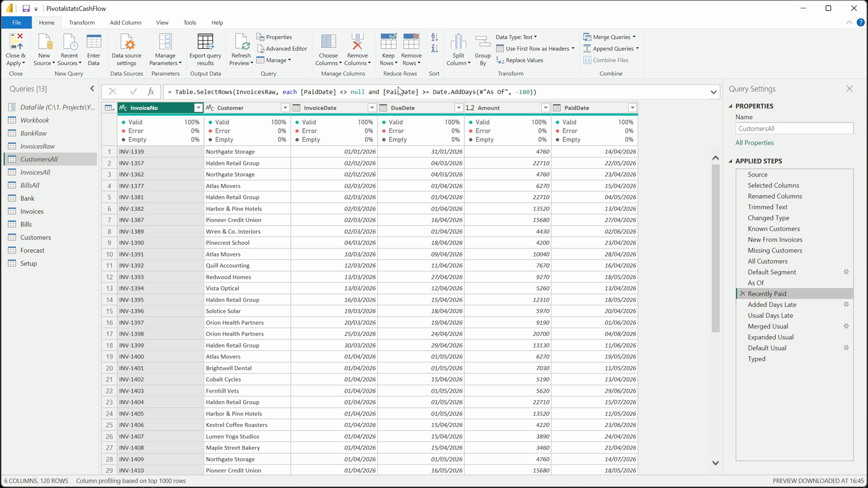This screenshot has height=488, width=868.
Task: Click the sort ascending icon
Action: point(435,37)
